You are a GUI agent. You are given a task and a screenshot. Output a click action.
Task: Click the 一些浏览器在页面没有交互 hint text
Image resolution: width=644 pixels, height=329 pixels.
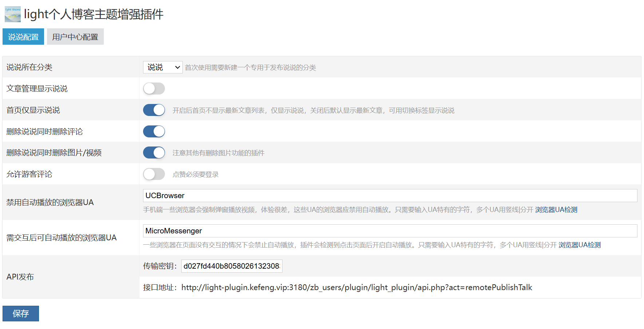pyautogui.click(x=350, y=245)
